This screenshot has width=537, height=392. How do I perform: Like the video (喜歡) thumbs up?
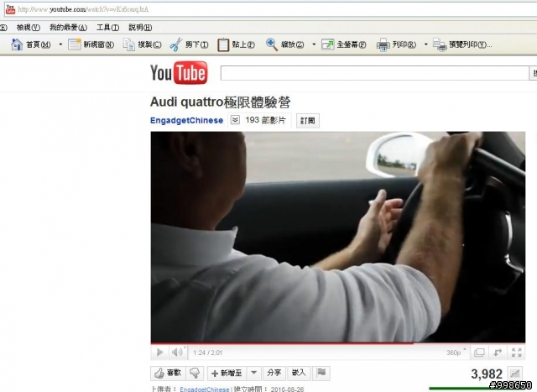168,374
